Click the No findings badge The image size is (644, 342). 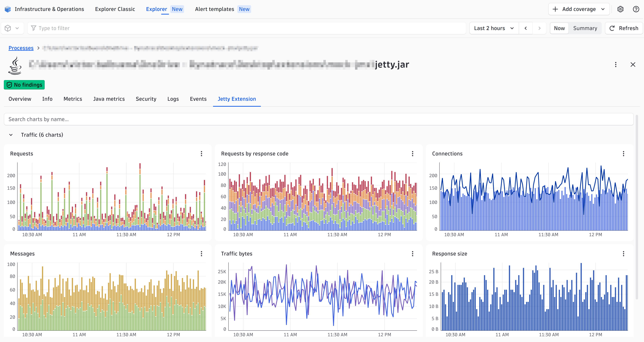click(24, 85)
